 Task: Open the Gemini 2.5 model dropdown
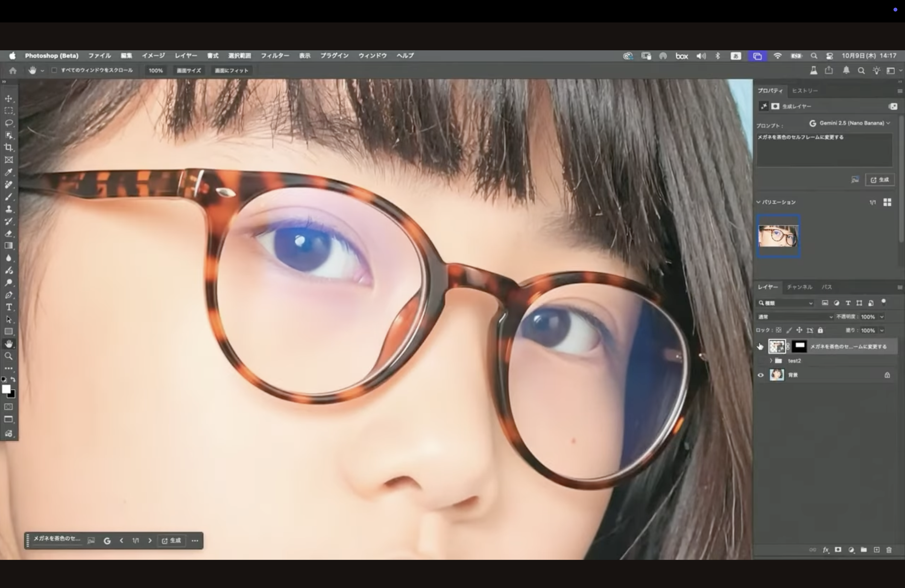click(851, 123)
